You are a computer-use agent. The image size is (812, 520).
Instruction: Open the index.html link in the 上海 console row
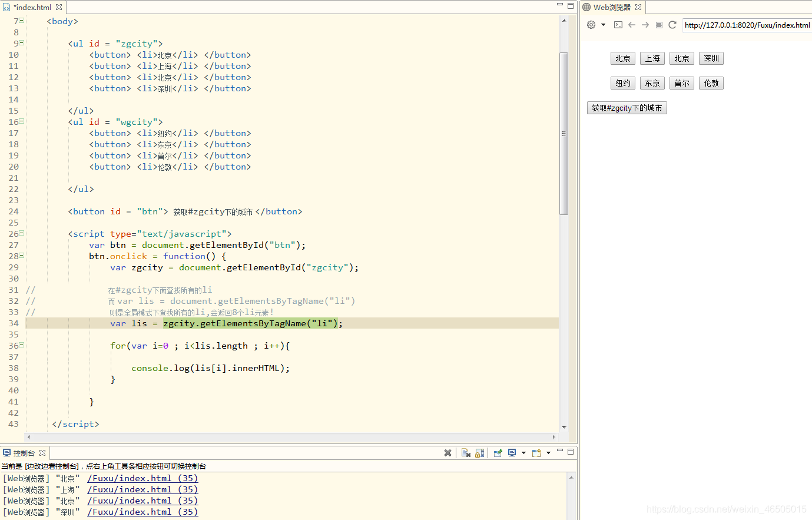click(x=142, y=489)
